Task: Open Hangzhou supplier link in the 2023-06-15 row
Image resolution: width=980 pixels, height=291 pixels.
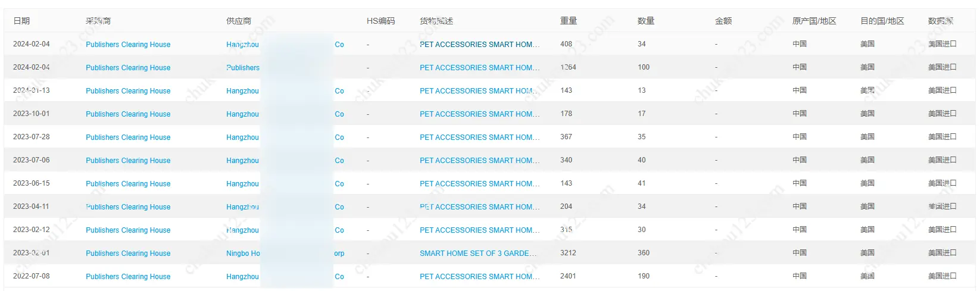Action: pos(242,184)
